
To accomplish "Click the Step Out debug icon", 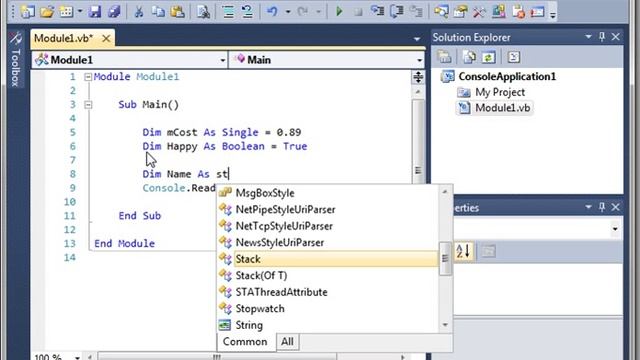I will pyautogui.click(x=416, y=11).
